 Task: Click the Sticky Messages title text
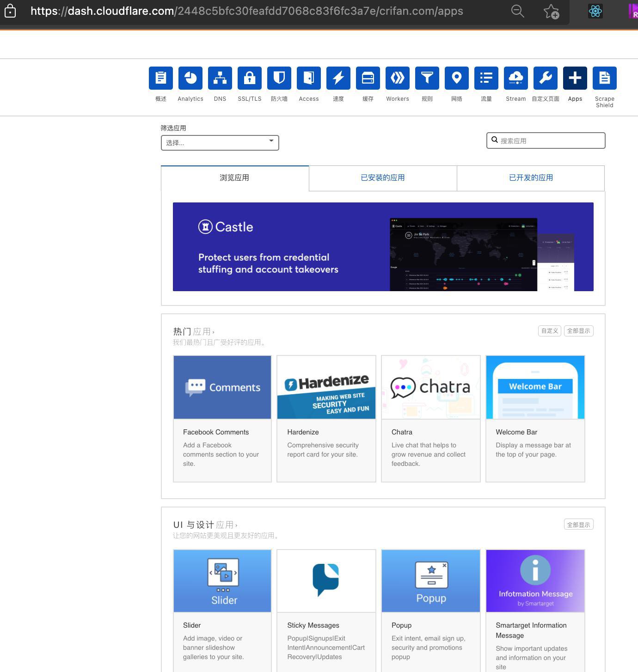point(313,625)
